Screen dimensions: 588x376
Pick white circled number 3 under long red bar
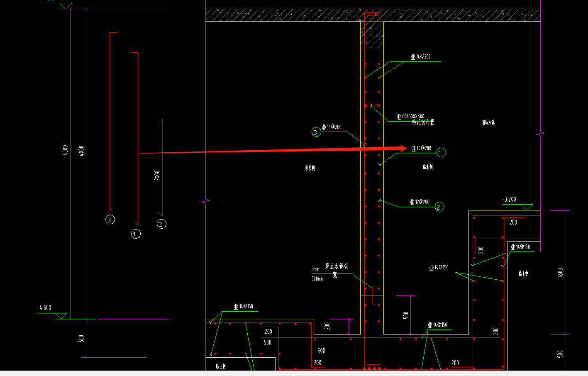coord(110,220)
